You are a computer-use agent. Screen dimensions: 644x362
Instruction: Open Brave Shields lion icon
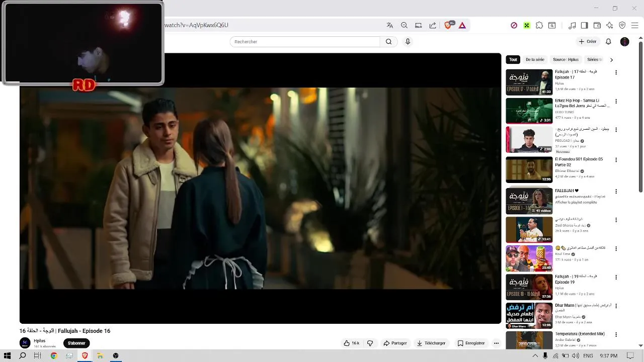pos(448,25)
